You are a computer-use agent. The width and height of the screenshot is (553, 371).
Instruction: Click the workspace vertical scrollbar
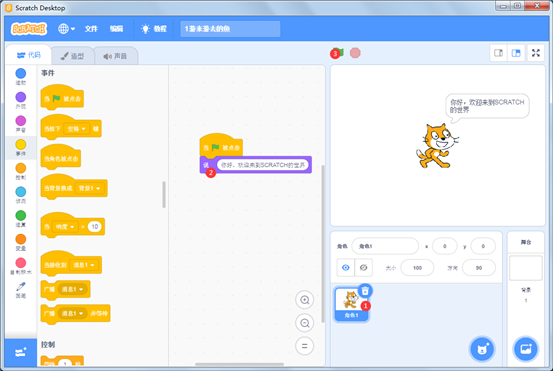323,243
